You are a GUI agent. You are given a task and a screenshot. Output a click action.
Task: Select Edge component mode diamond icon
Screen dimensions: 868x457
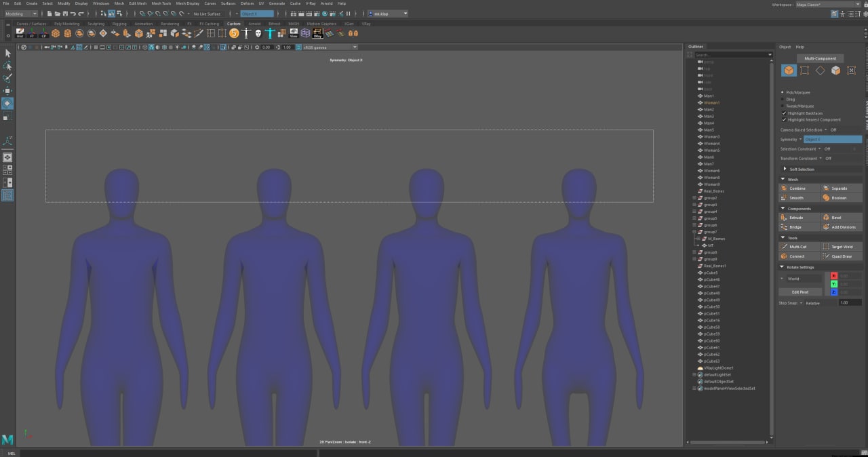pos(820,71)
